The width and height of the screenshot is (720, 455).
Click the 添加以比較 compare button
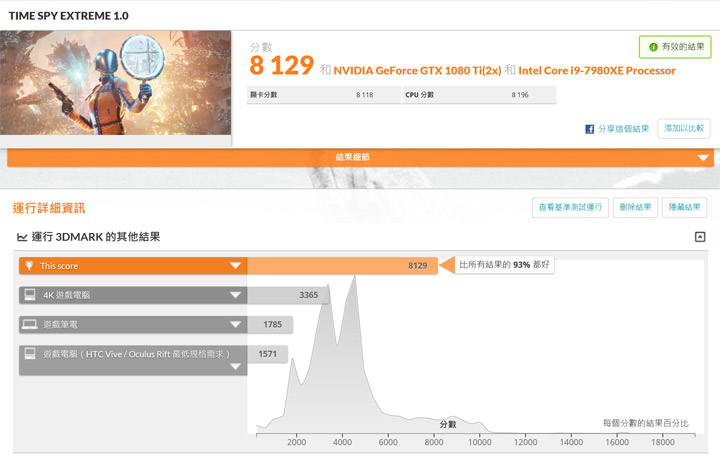click(x=684, y=128)
